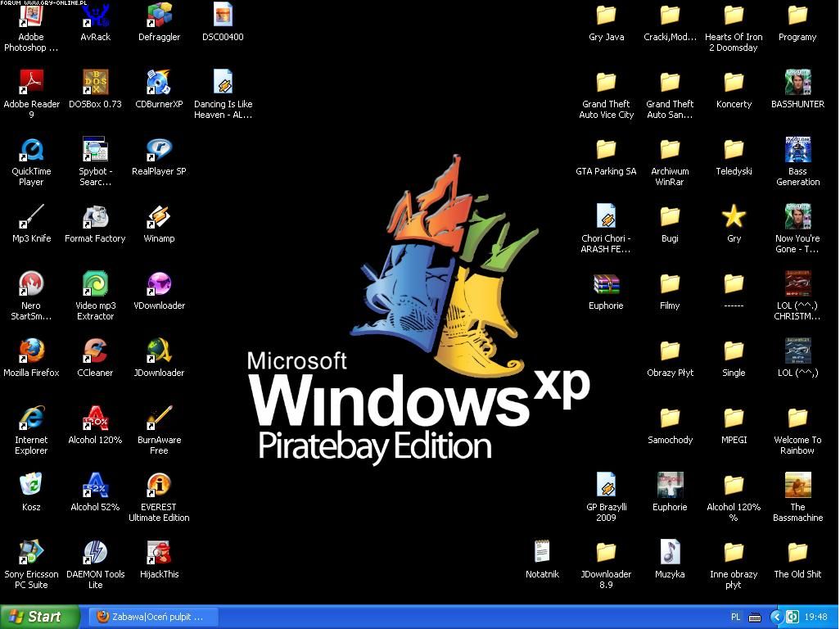Click the PL language indicator
This screenshot has width=840, height=629.
[x=735, y=618]
